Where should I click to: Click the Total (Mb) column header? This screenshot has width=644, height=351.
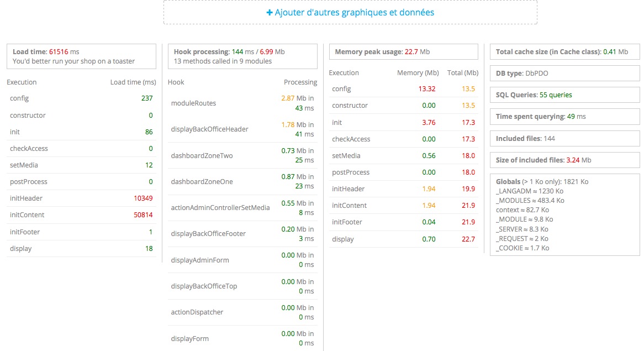pyautogui.click(x=462, y=73)
